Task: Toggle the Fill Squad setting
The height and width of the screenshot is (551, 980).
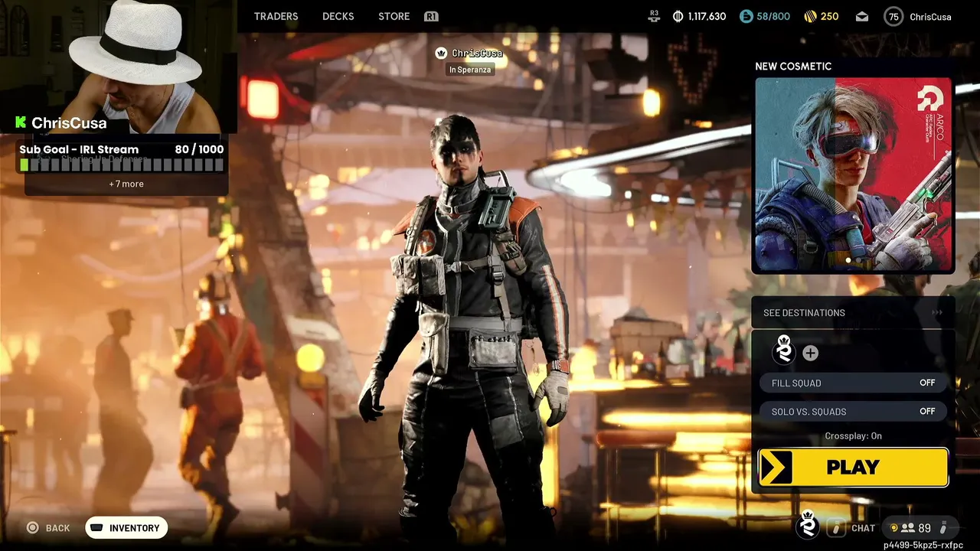Action: (x=854, y=383)
